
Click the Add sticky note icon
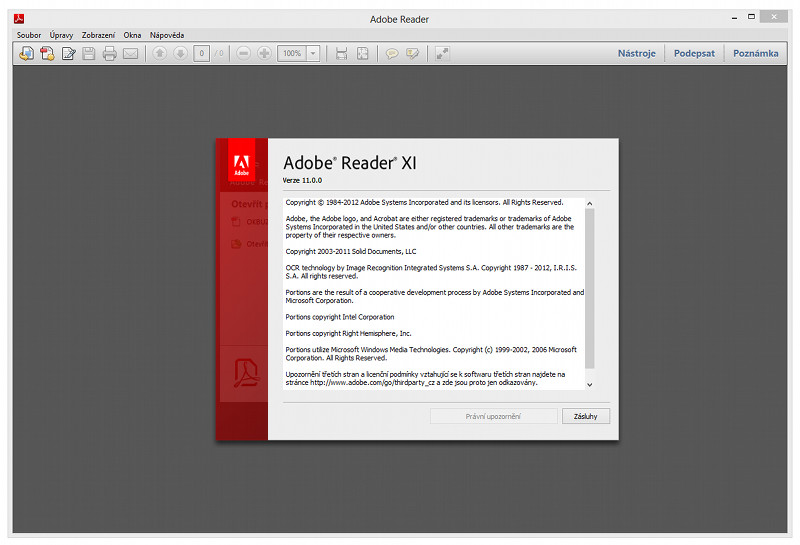pos(392,53)
